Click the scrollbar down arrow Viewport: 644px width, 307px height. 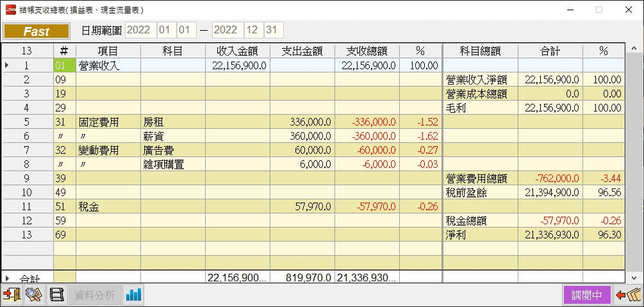pyautogui.click(x=634, y=278)
